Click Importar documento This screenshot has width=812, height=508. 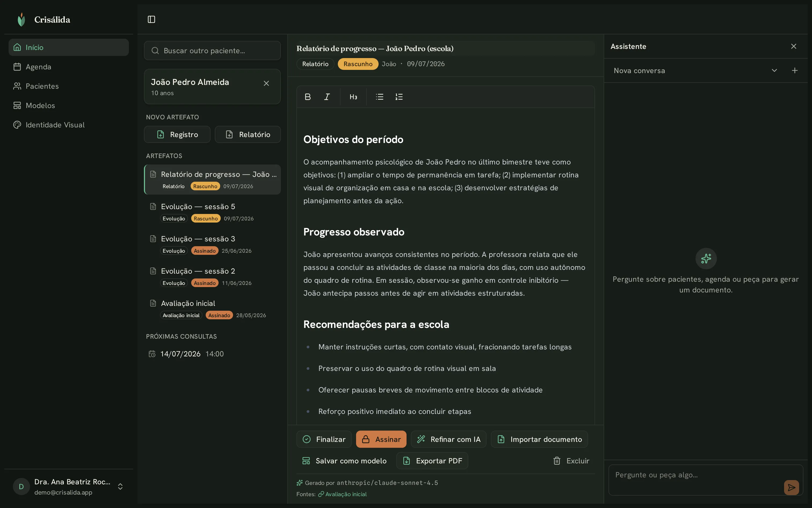539,439
